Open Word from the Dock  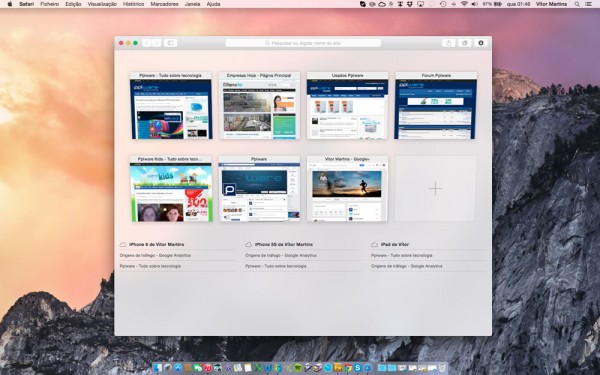(267, 368)
